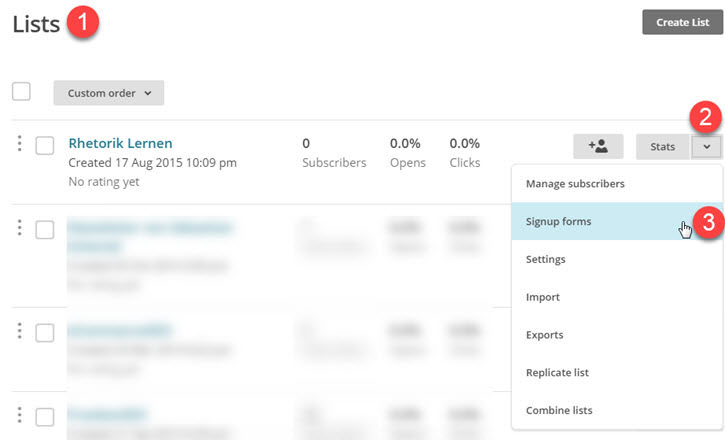Click drag handle dots on third list row
Viewport: 725px width, 440px height.
pos(19,330)
